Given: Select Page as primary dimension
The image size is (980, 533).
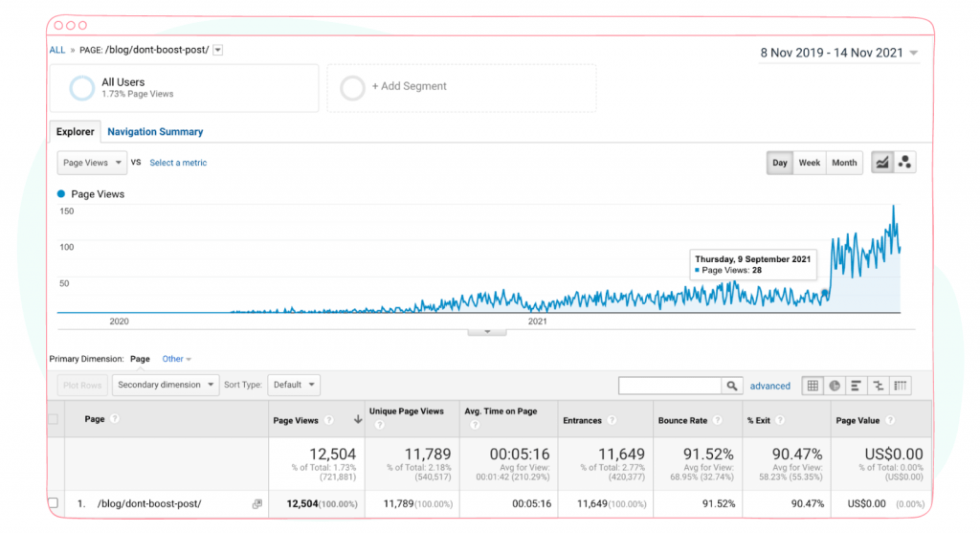Looking at the screenshot, I should click(x=140, y=359).
